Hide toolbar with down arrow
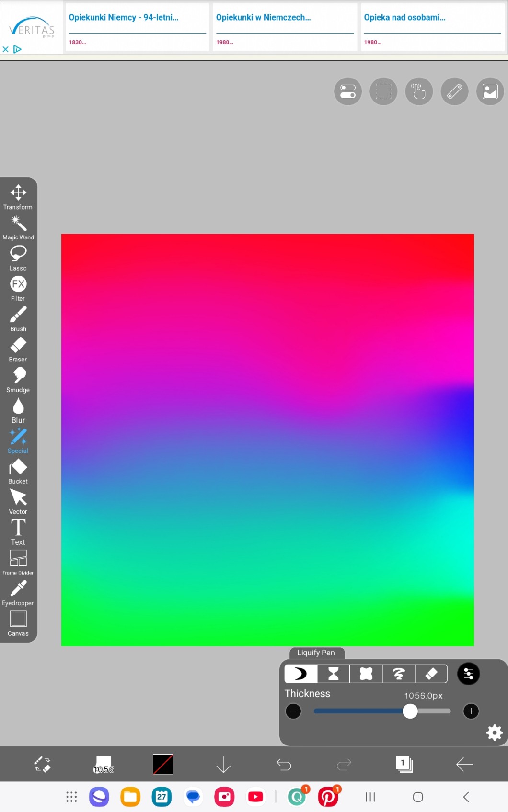 click(x=223, y=764)
